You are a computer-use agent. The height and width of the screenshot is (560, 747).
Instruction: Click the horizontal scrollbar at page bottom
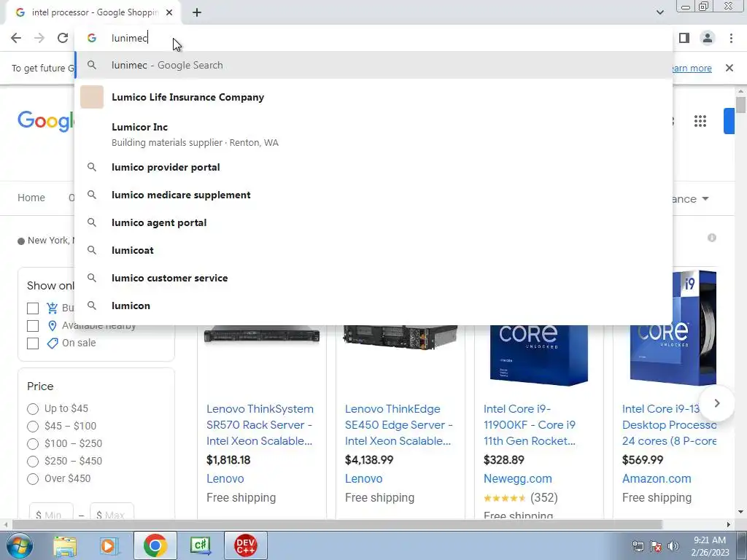pos(337,525)
